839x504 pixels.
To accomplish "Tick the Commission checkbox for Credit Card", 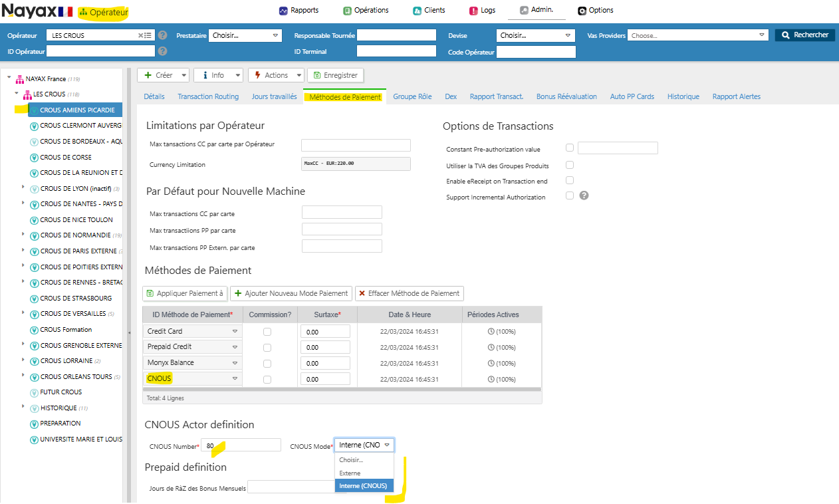I will pos(267,332).
